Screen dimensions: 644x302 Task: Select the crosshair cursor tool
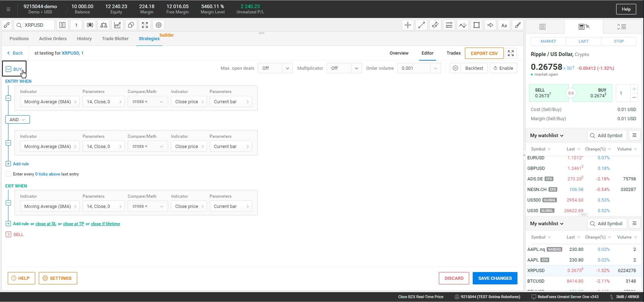coord(408,25)
